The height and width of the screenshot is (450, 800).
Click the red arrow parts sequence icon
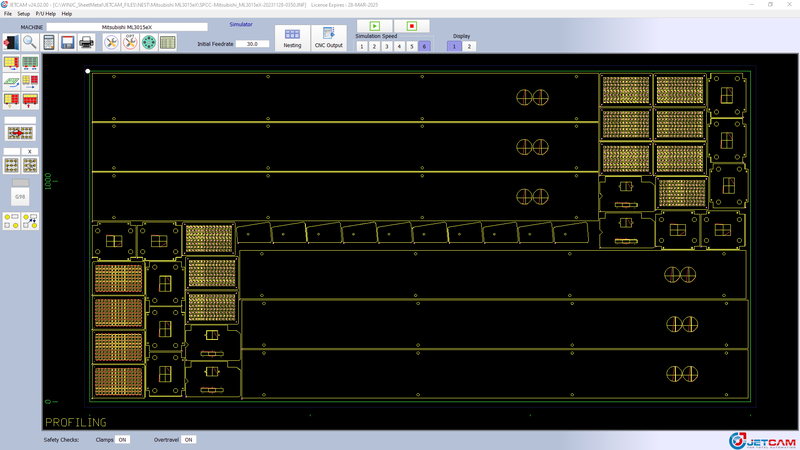point(20,133)
